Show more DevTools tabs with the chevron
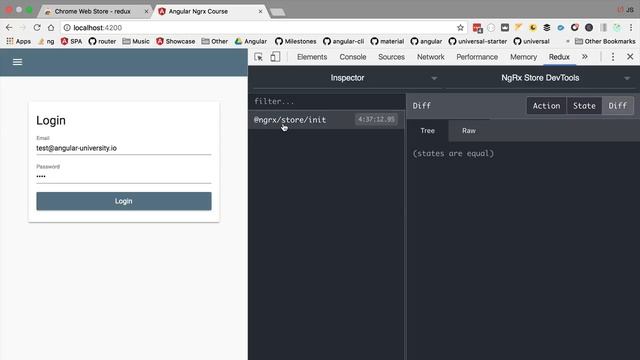The image size is (640, 360). click(x=585, y=57)
